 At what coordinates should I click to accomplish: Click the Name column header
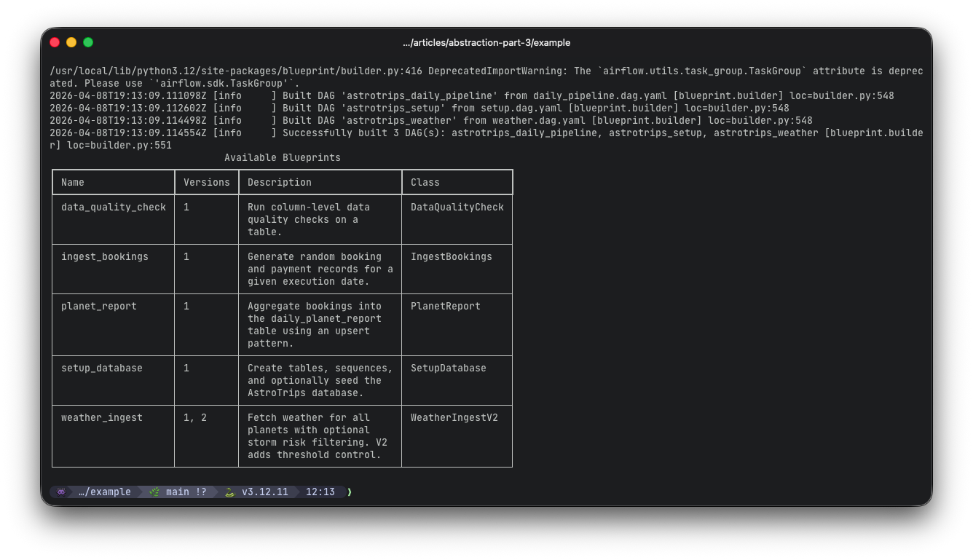[x=73, y=182]
